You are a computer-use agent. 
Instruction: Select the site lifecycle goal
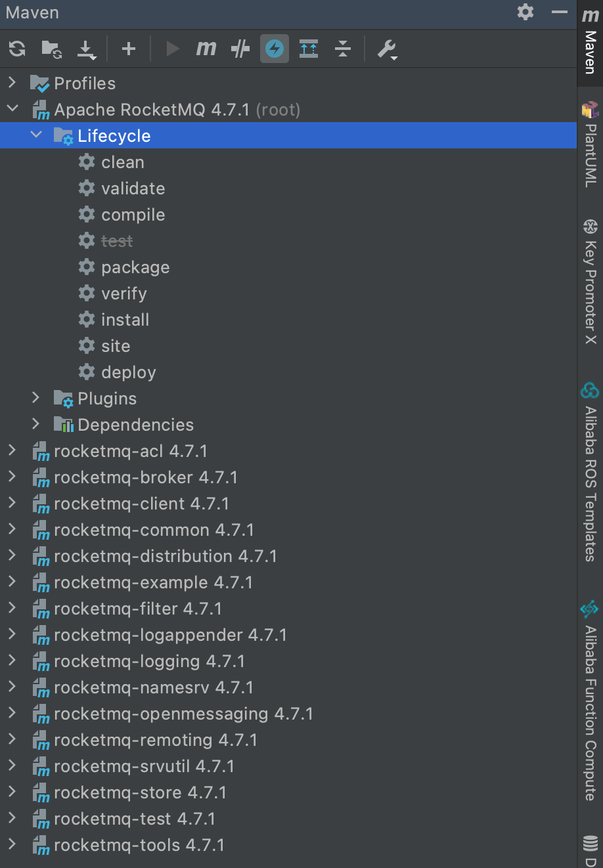[116, 346]
